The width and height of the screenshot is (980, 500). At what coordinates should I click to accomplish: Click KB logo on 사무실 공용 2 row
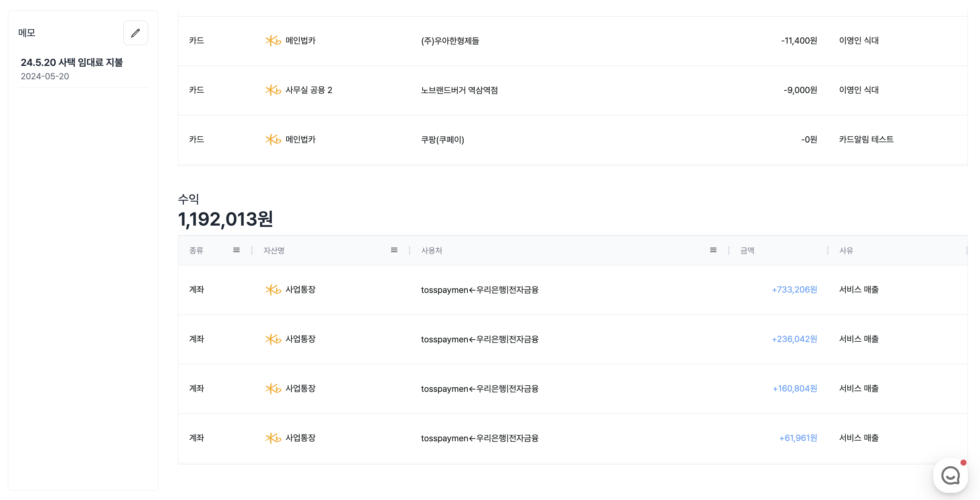pos(273,90)
